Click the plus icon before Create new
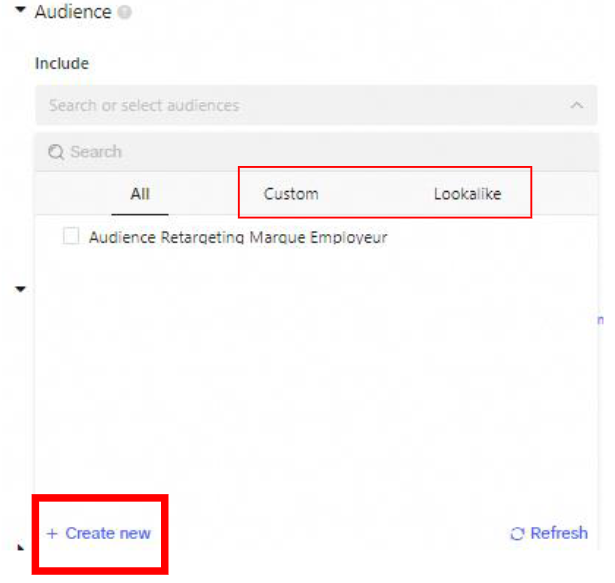The height and width of the screenshot is (583, 615). coord(52,534)
